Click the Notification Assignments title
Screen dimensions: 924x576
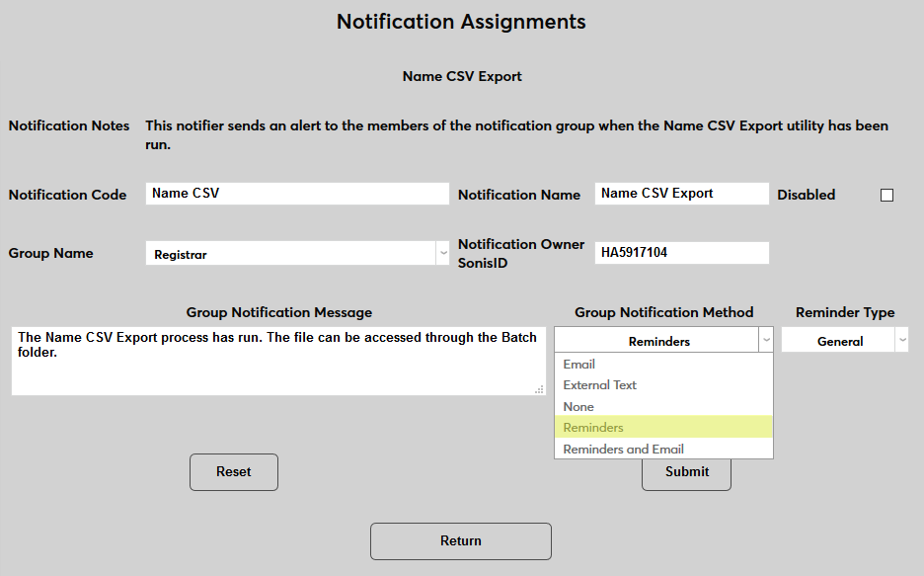tap(461, 22)
